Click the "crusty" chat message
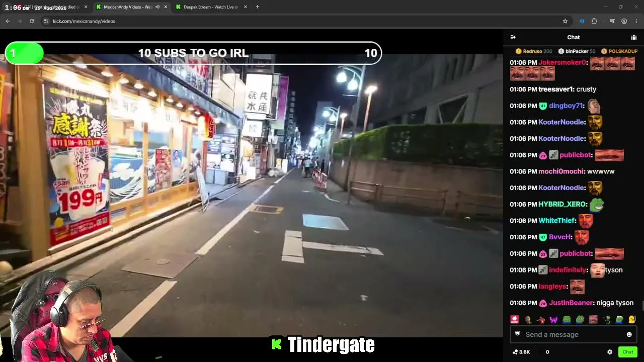 [586, 89]
